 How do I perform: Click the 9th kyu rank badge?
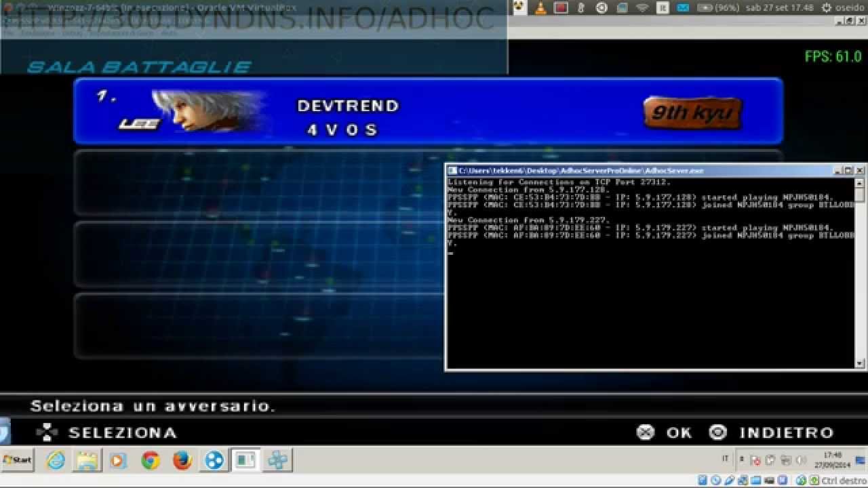coord(692,113)
